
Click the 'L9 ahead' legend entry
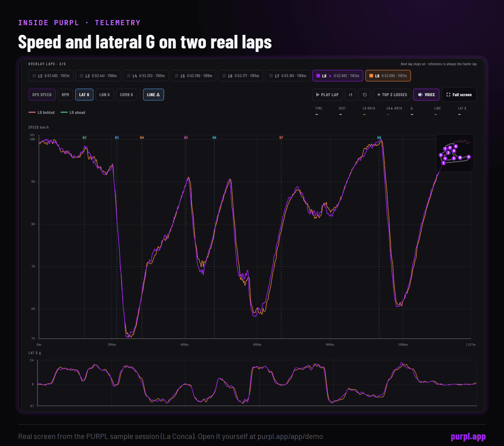(73, 112)
